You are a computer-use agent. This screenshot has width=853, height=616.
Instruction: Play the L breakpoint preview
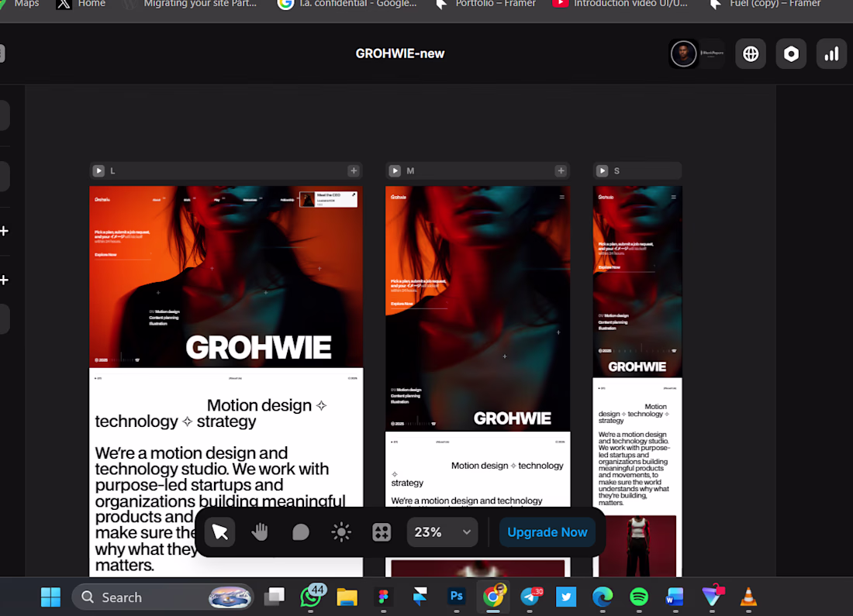98,170
